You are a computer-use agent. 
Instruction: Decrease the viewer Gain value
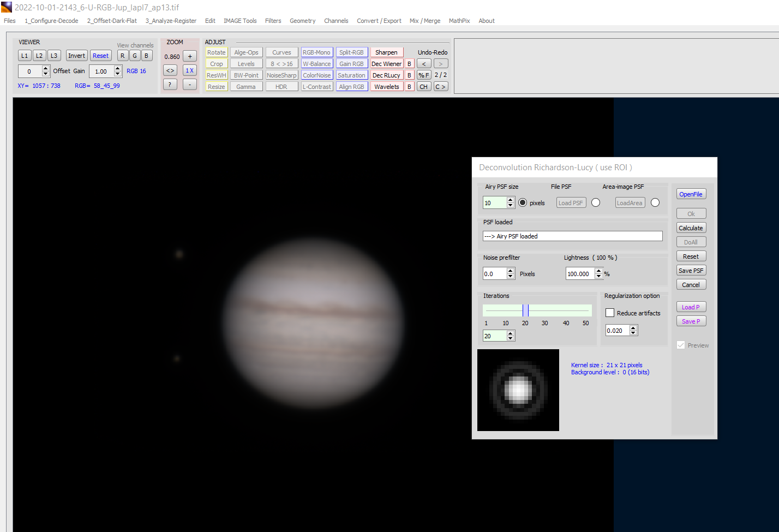118,74
